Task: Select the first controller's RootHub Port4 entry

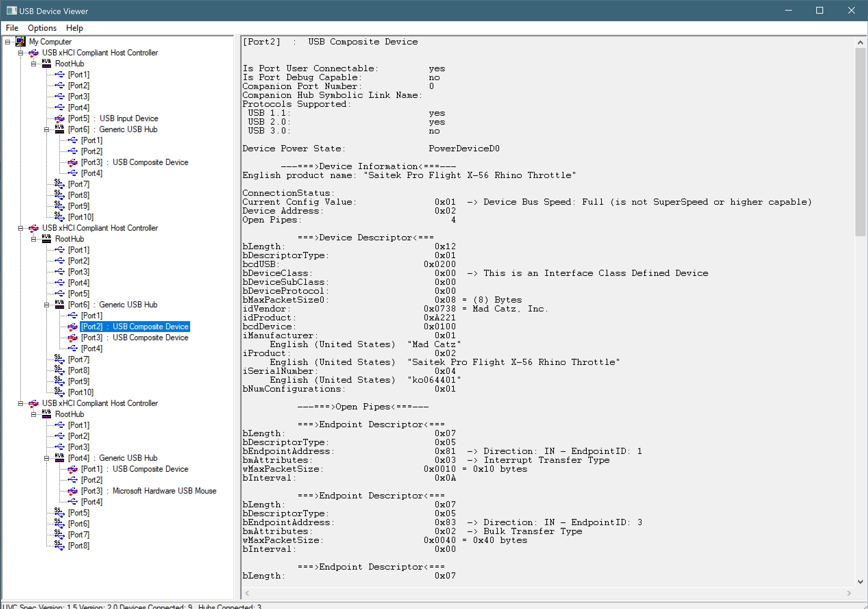Action: click(x=79, y=108)
